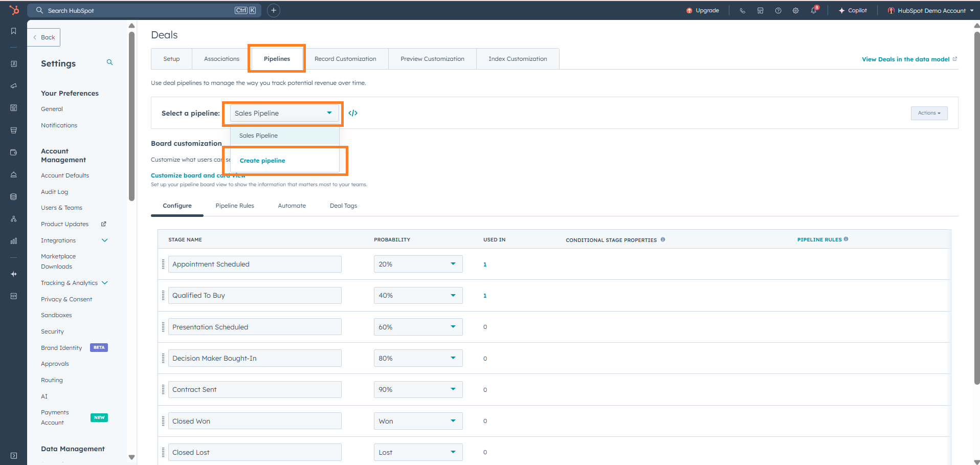Click the Upgrade button

[702, 10]
